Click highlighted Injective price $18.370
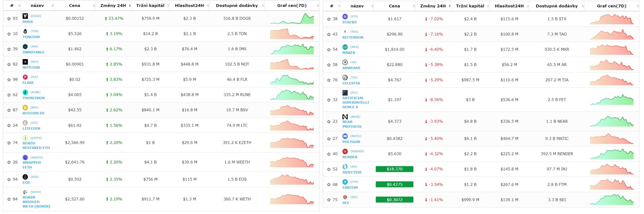The height and width of the screenshot is (214, 644). tap(394, 169)
